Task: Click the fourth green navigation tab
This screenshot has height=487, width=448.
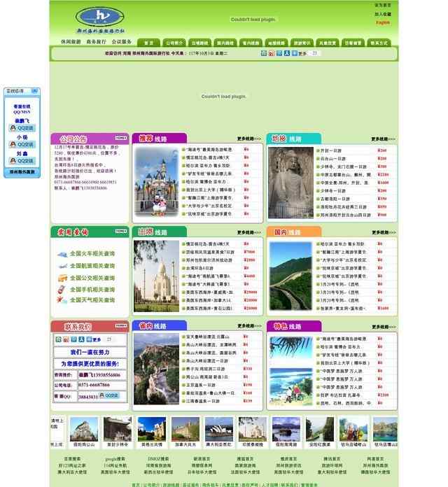Action: [225, 43]
